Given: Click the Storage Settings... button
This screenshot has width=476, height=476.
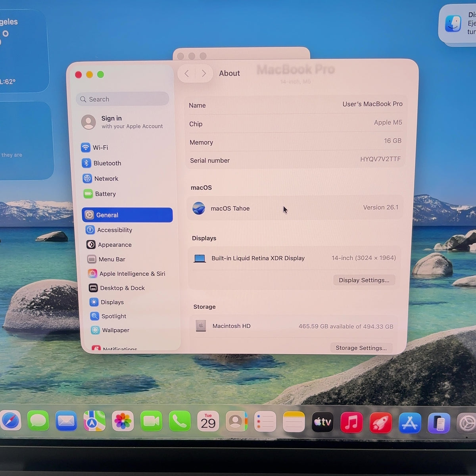Looking at the screenshot, I should (361, 348).
